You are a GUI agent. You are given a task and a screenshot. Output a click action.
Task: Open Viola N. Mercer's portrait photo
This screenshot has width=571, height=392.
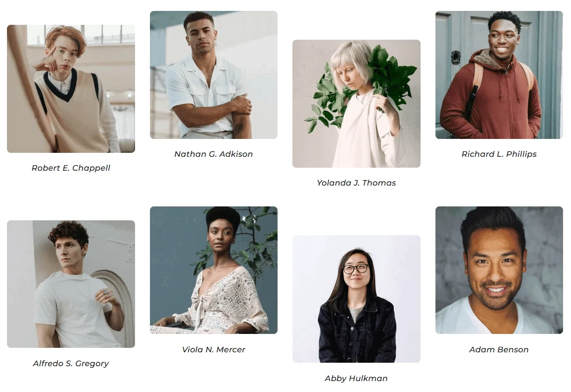click(x=214, y=270)
